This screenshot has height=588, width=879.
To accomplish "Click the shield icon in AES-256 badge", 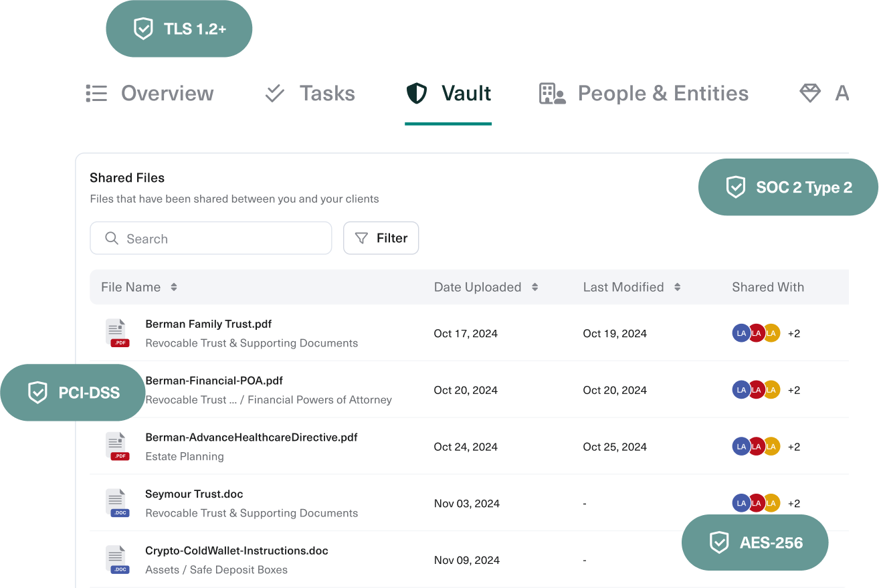I will (719, 543).
